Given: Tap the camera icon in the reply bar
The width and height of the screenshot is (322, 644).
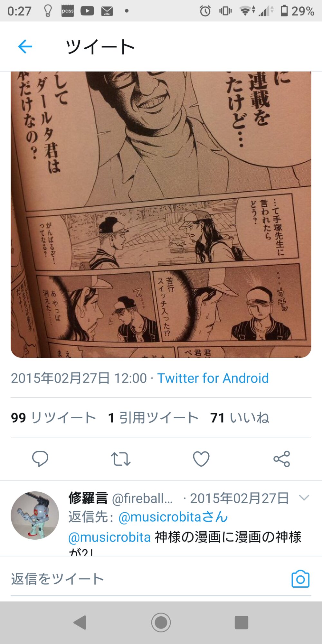Looking at the screenshot, I should pyautogui.click(x=300, y=579).
